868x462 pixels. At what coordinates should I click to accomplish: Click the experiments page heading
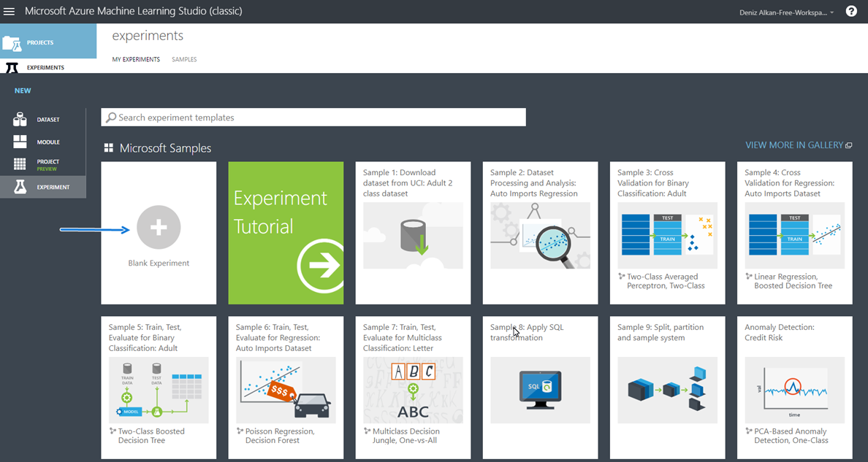(148, 36)
